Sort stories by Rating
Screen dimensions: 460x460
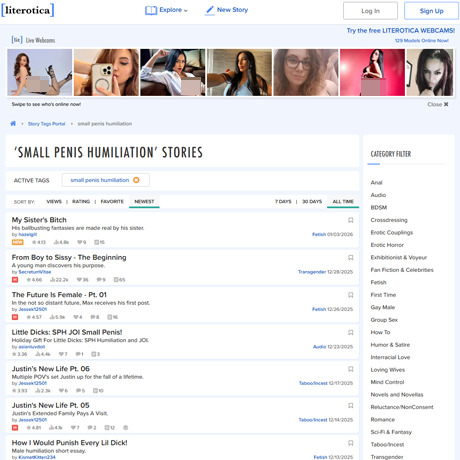81,202
